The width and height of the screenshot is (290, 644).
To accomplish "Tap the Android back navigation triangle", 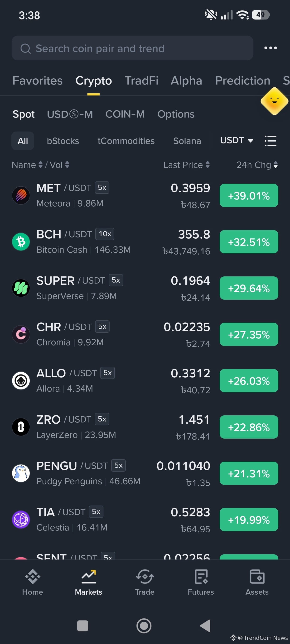I will pos(205,626).
